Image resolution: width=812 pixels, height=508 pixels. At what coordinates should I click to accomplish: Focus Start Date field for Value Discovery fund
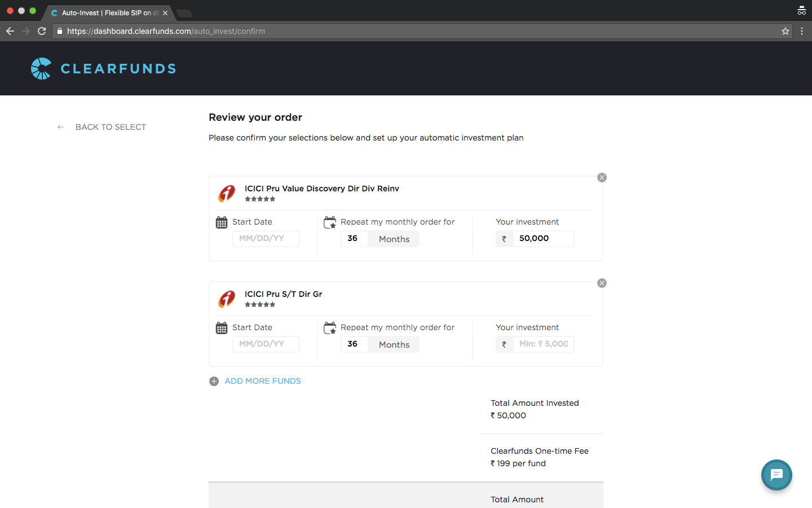(266, 239)
